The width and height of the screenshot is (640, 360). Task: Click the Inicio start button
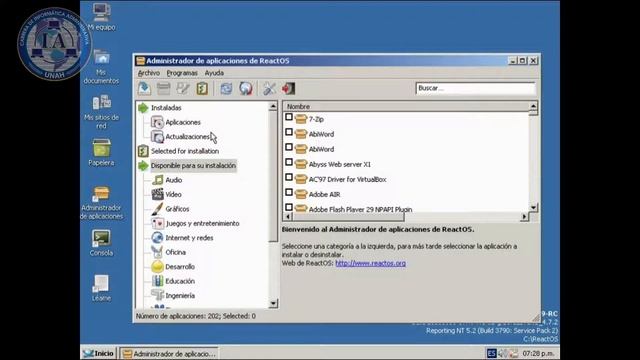click(98, 353)
